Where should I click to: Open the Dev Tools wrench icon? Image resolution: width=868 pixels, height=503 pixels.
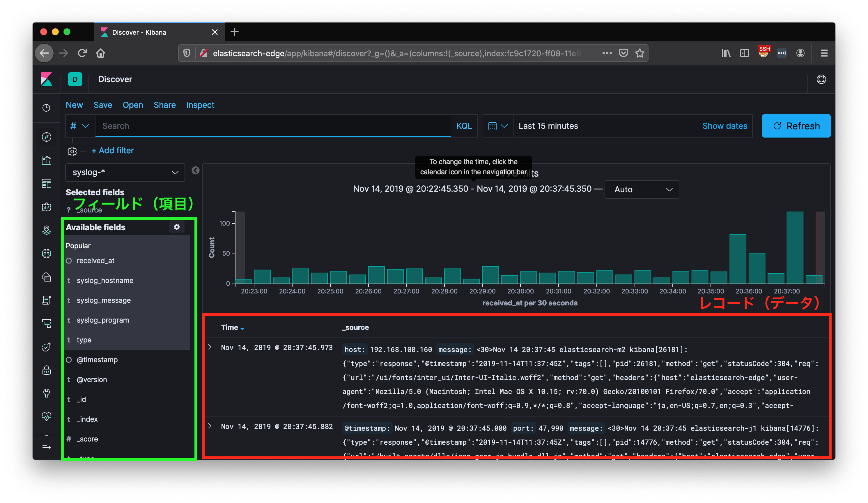click(x=47, y=393)
